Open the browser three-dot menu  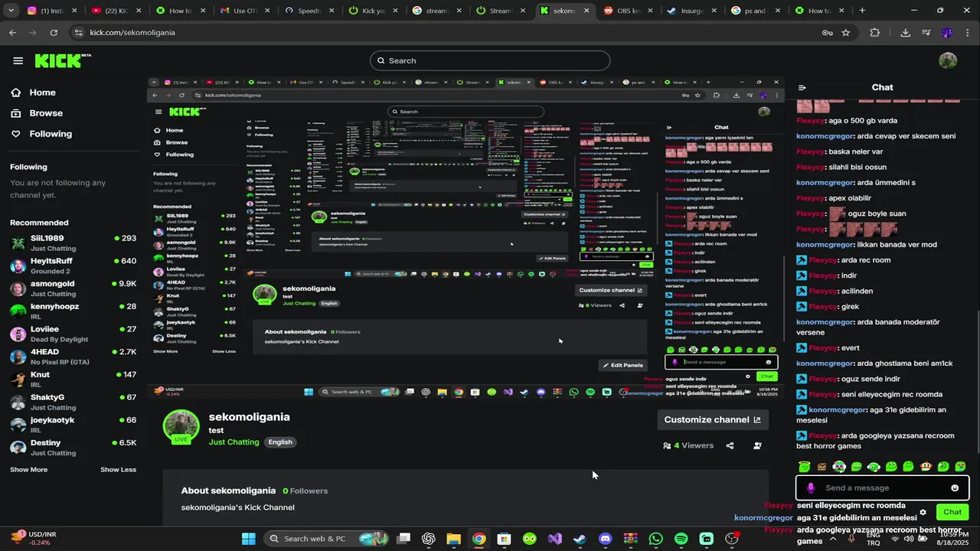point(967,33)
